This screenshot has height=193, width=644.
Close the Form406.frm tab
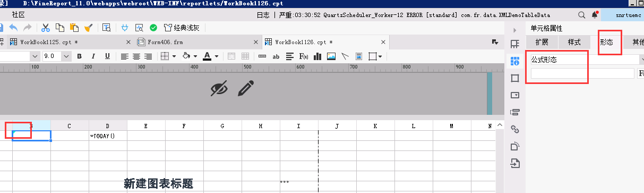pyautogui.click(x=255, y=41)
